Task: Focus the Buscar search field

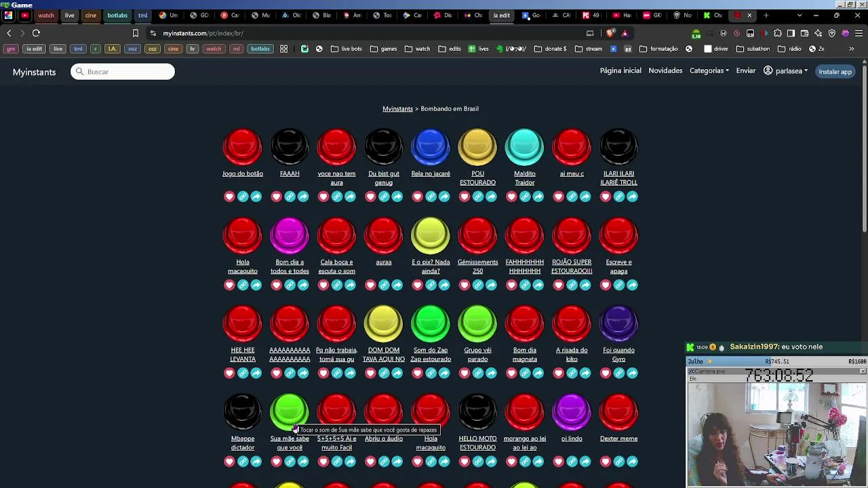Action: pyautogui.click(x=123, y=72)
